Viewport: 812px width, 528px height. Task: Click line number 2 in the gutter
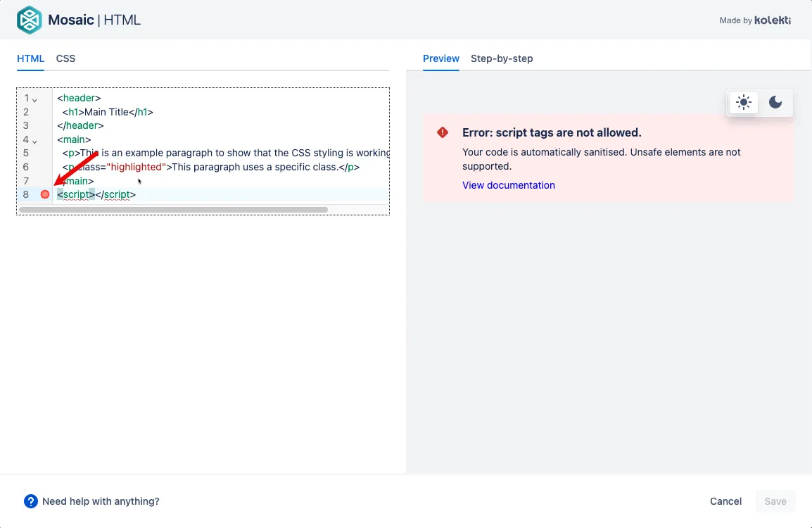pyautogui.click(x=26, y=112)
